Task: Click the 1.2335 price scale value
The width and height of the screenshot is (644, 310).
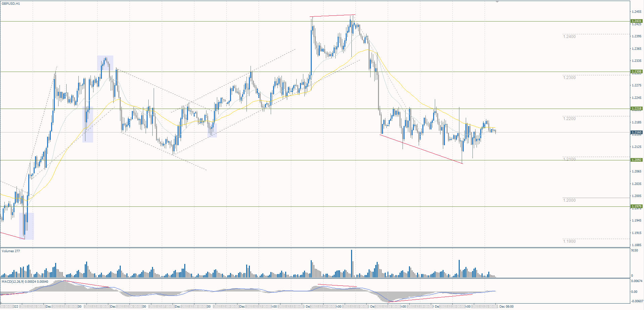Action: tap(636, 61)
